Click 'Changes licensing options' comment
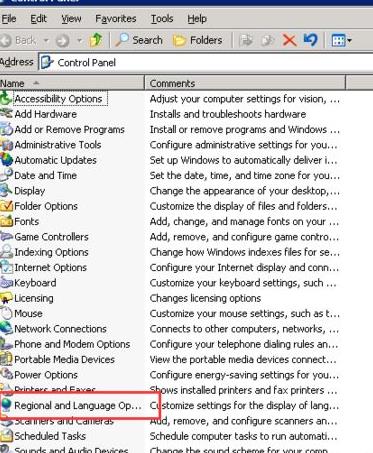The width and height of the screenshot is (373, 453). 205,298
